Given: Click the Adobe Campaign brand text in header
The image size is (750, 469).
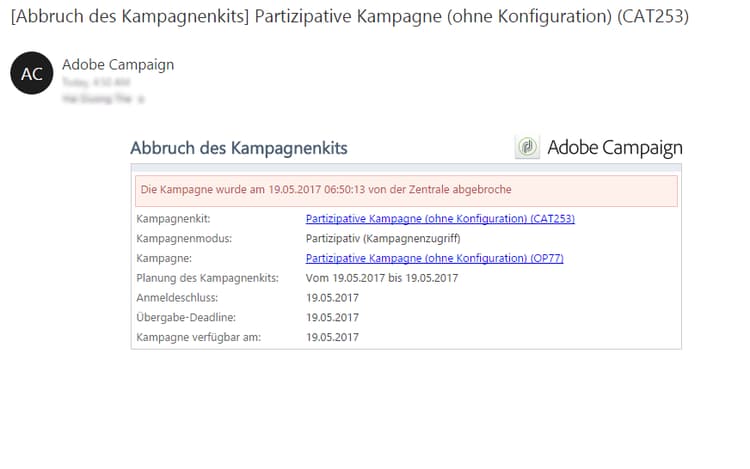Looking at the screenshot, I should (x=615, y=148).
